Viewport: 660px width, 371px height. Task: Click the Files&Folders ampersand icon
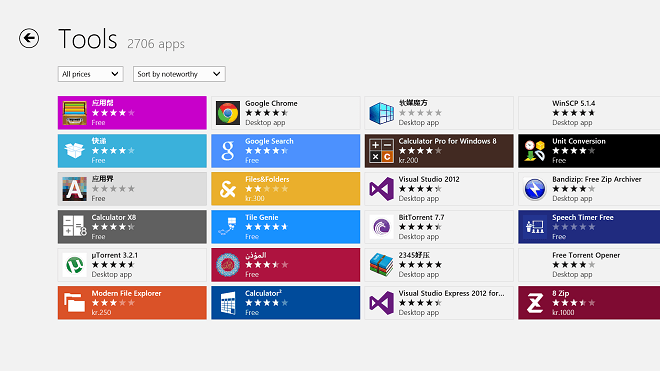click(228, 189)
